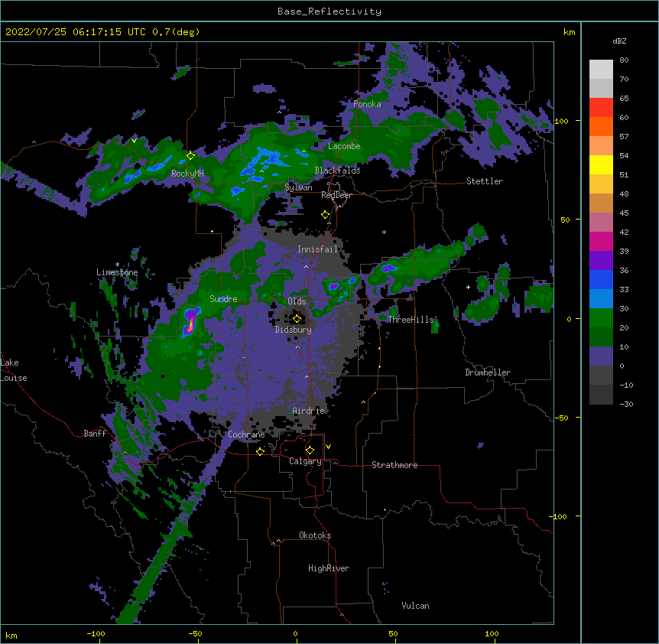659x644 pixels.
Task: Click the dark grey -30 to -10 legend band
Action: click(x=601, y=395)
